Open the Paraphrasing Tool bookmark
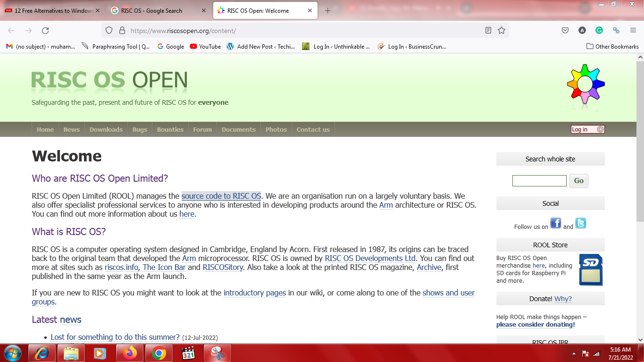Image resolution: width=644 pixels, height=362 pixels. (x=116, y=46)
